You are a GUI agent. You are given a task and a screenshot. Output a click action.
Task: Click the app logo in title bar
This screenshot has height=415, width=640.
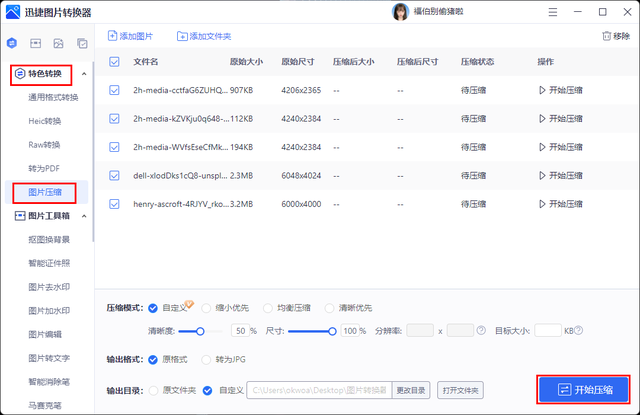click(13, 12)
